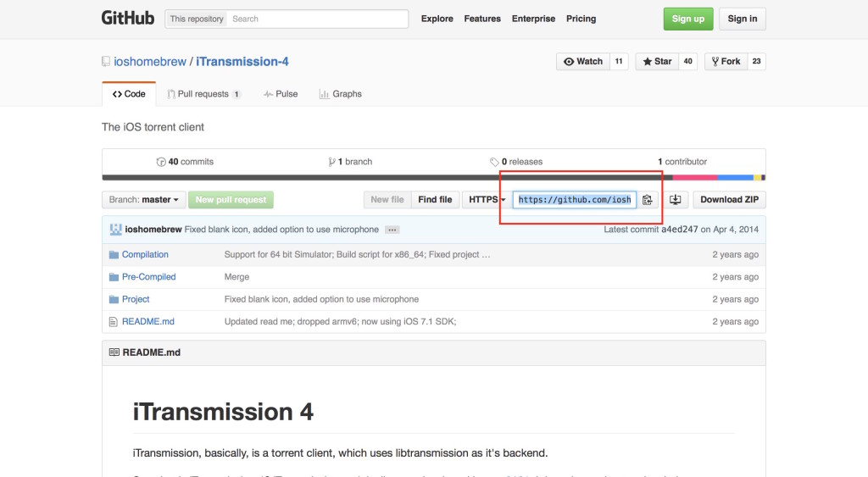
Task: Click ioshomebrew author name in commit bar
Action: click(x=153, y=230)
